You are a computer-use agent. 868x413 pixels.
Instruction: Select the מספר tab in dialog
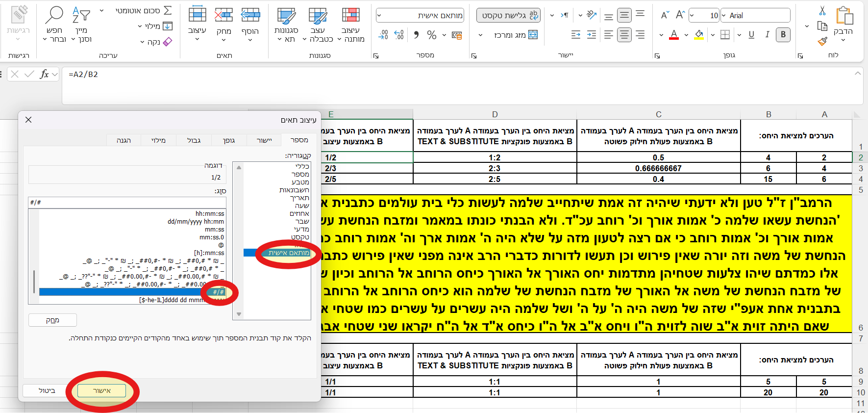[299, 140]
